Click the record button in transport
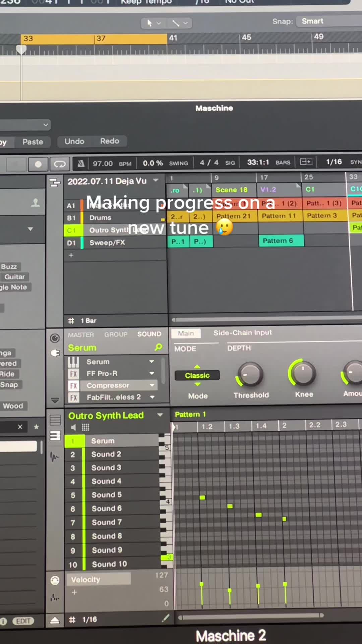The height and width of the screenshot is (644, 362). tap(38, 164)
